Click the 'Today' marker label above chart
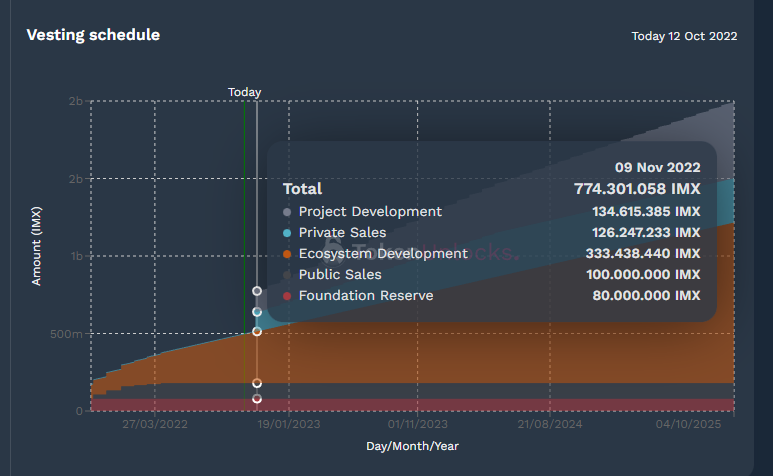Image resolution: width=773 pixels, height=476 pixels. [x=244, y=92]
